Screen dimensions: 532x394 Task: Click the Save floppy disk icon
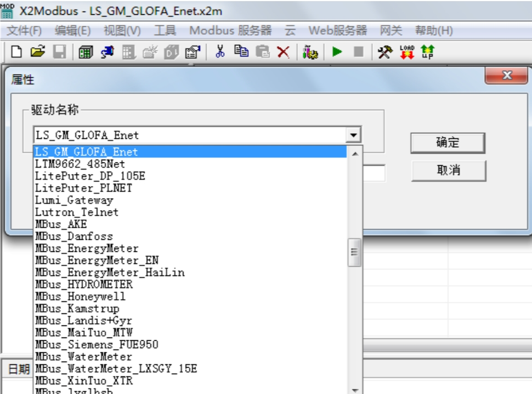pyautogui.click(x=59, y=52)
